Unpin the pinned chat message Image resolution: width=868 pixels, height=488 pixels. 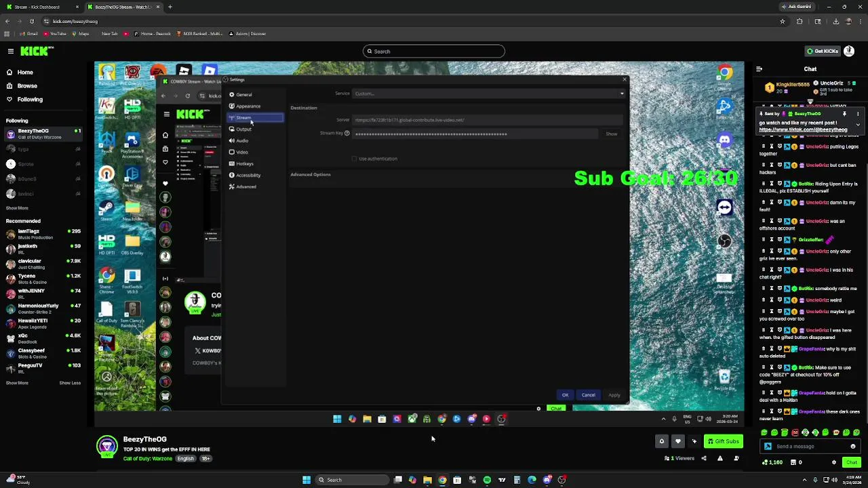[x=846, y=114]
